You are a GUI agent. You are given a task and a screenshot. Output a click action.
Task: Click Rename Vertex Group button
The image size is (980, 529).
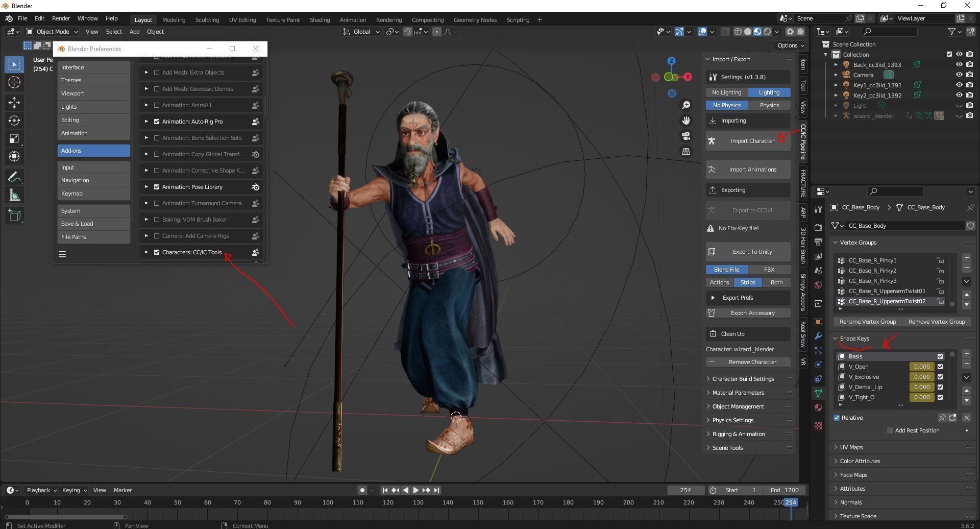868,322
